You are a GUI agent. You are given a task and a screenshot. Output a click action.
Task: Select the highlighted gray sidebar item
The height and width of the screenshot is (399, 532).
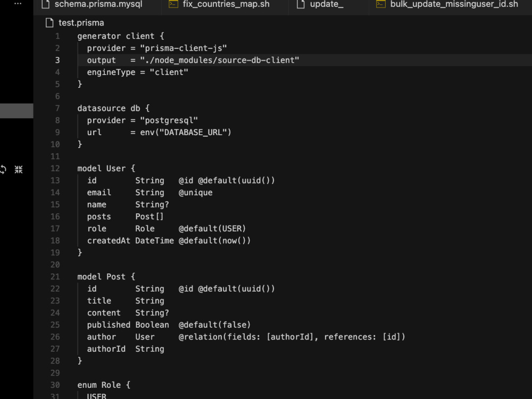click(16, 111)
